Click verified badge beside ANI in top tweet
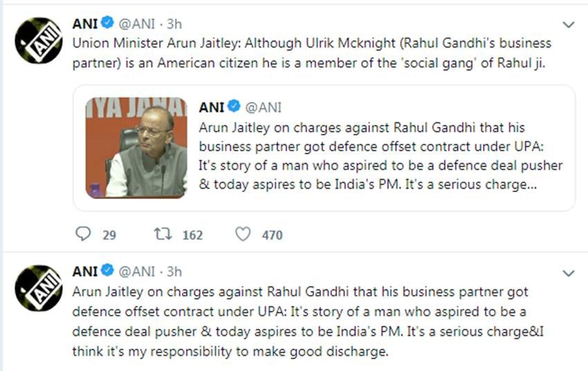This screenshot has height=371, width=588. click(107, 24)
